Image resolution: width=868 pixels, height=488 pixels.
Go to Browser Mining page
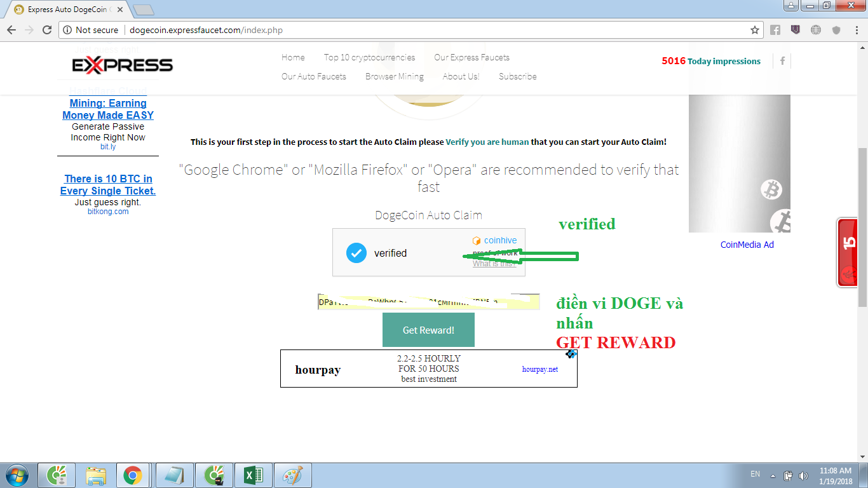[x=394, y=76]
